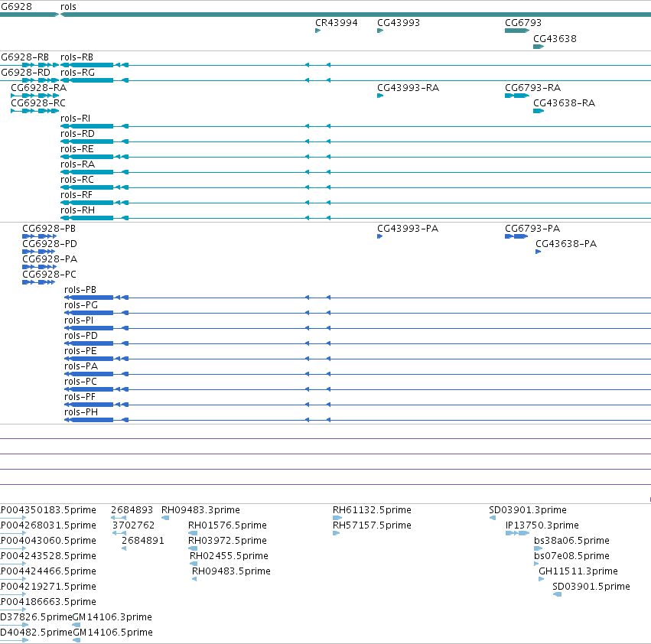Click protein label CG6928-PB
Viewport: 651px width, 644px height.
coord(49,229)
